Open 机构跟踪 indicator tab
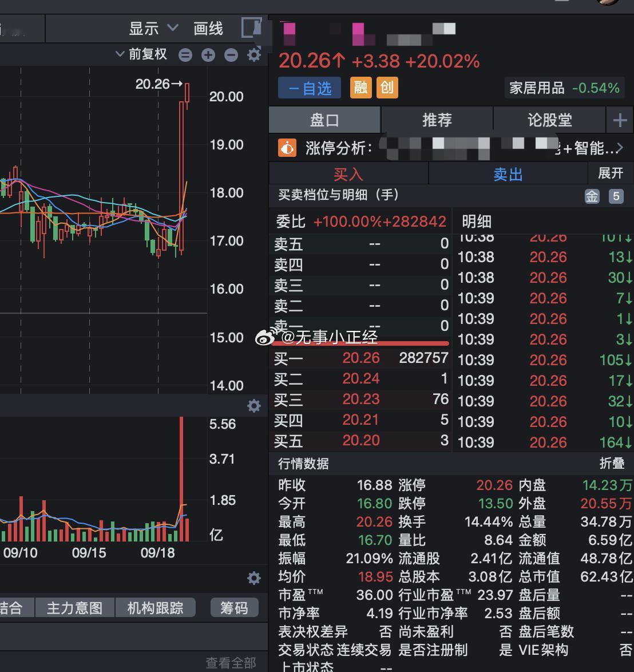The image size is (634, 672). click(x=156, y=608)
